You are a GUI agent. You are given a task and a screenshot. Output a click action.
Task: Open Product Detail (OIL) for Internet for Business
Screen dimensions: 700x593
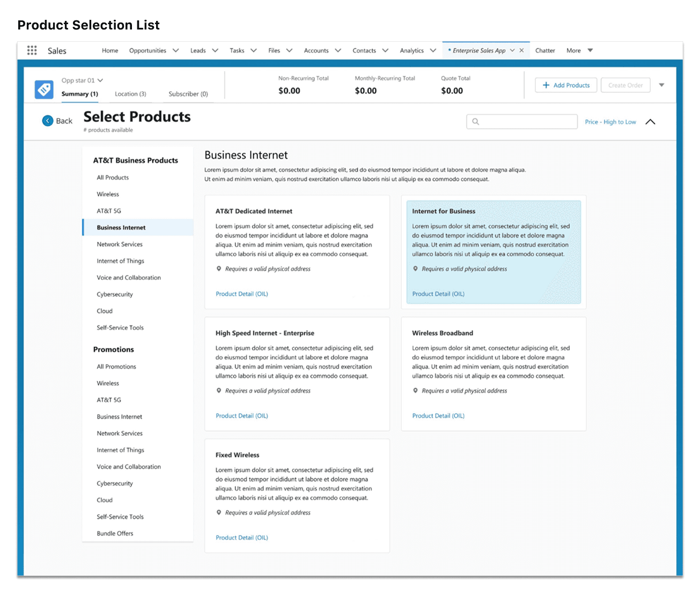tap(438, 294)
